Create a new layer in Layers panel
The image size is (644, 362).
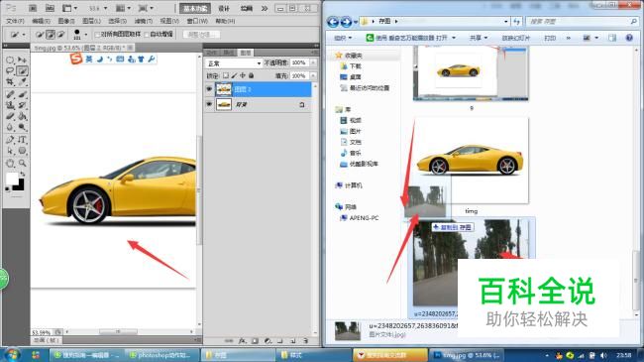293,340
